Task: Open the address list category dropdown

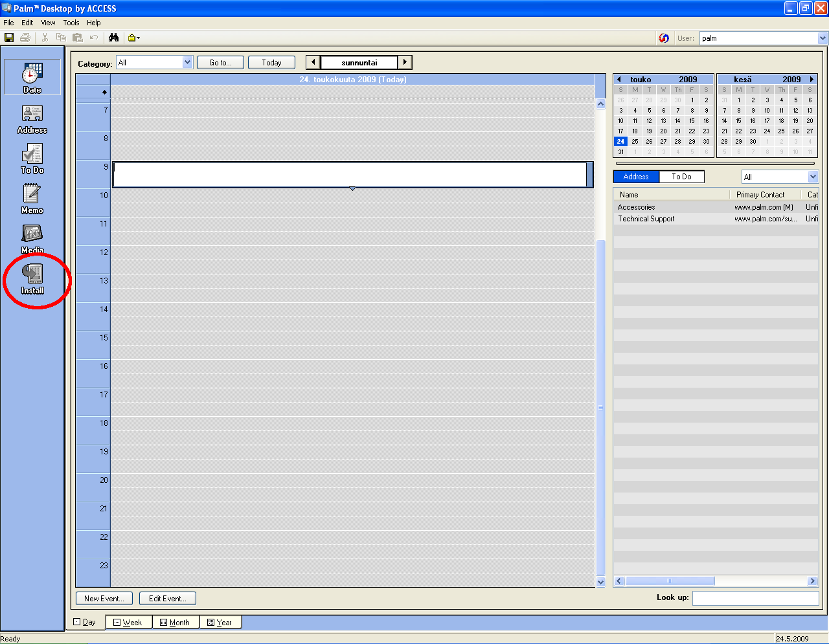Action: point(813,177)
